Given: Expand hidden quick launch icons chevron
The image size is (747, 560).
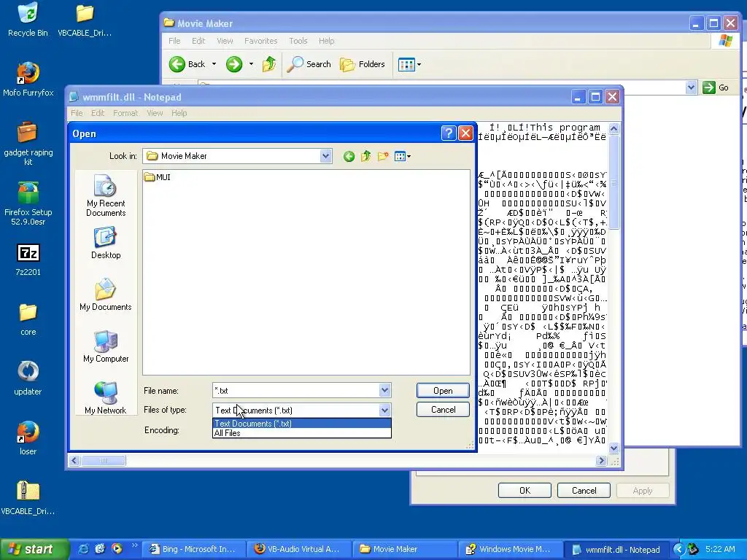Looking at the screenshot, I should coord(134,545).
